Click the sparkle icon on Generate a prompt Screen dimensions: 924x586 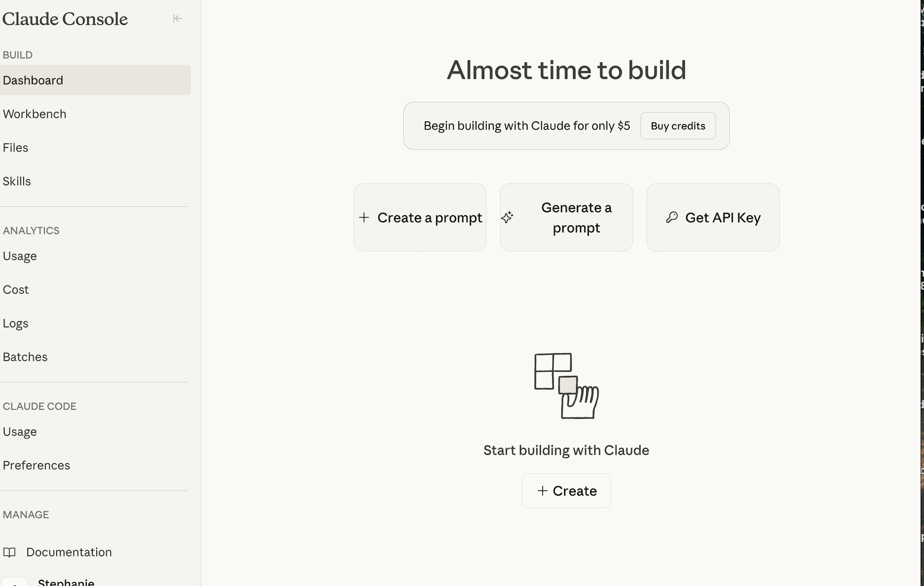tap(507, 217)
